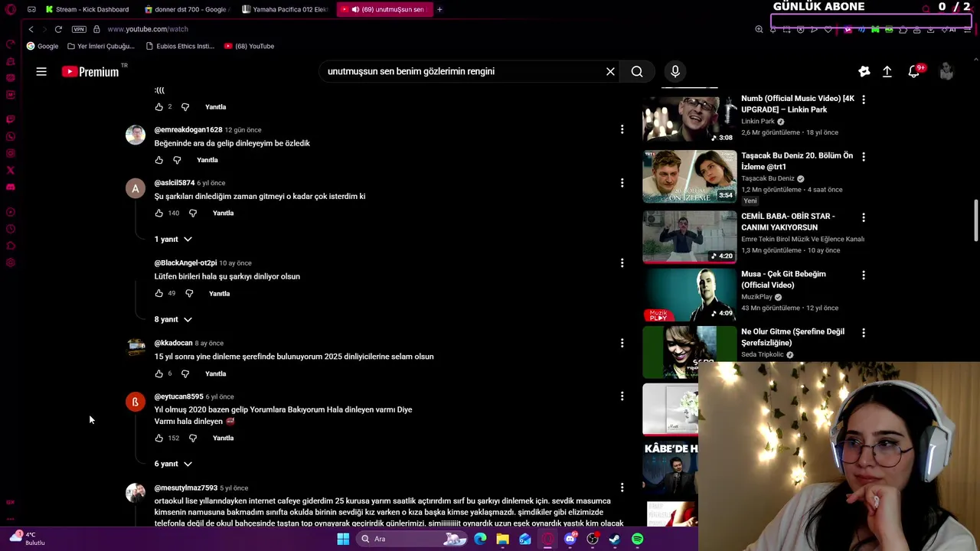980x551 pixels.
Task: Open CEMİL BABA- OBİR STAR video thumbnail
Action: (x=689, y=236)
